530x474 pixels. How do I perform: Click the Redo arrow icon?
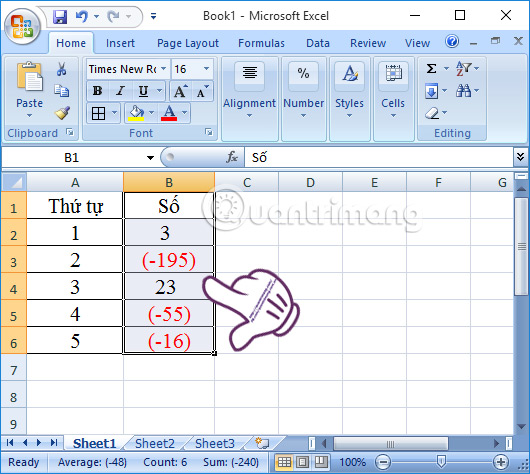tap(114, 16)
